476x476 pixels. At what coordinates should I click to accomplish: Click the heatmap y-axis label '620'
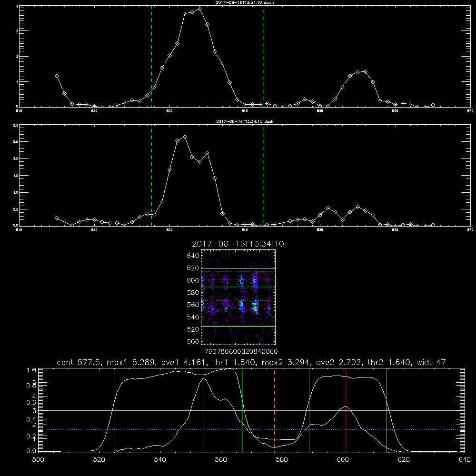[x=193, y=268]
